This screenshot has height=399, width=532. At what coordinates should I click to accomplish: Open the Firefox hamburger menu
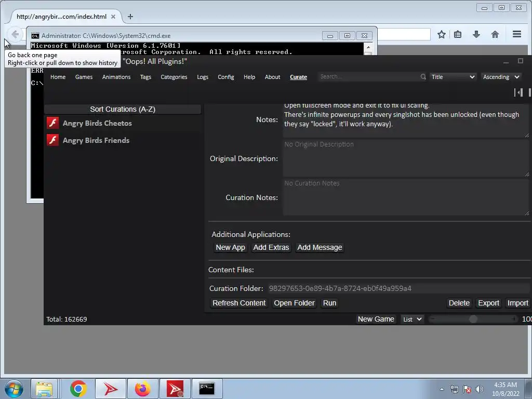coord(517,34)
